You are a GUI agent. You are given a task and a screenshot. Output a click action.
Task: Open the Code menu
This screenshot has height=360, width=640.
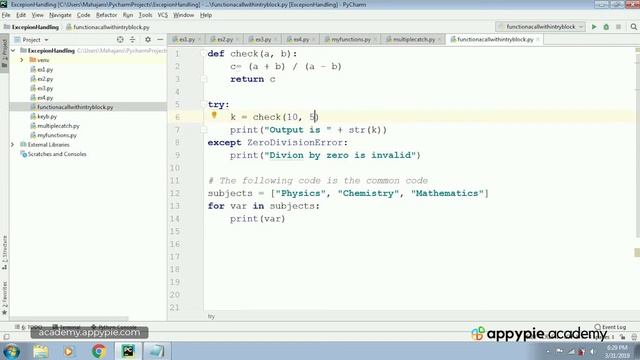click(83, 15)
